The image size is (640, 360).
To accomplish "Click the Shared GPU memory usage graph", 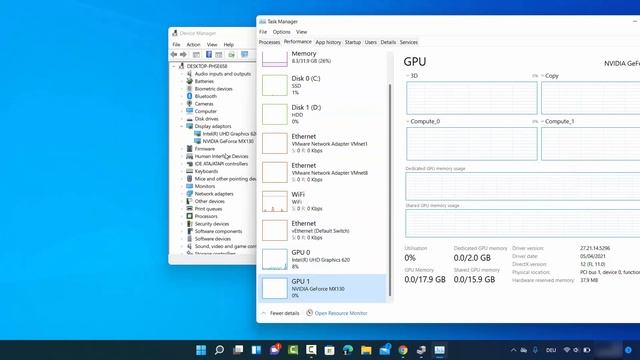I will point(522,223).
